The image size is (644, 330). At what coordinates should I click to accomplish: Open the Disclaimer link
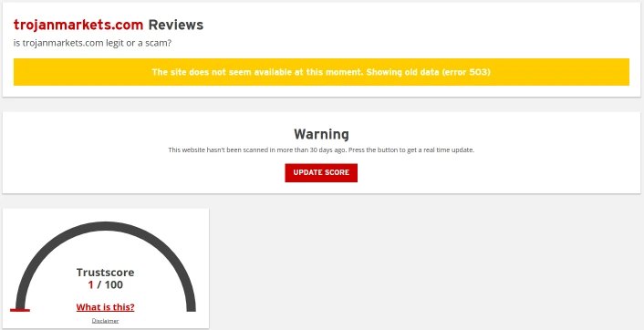click(105, 321)
